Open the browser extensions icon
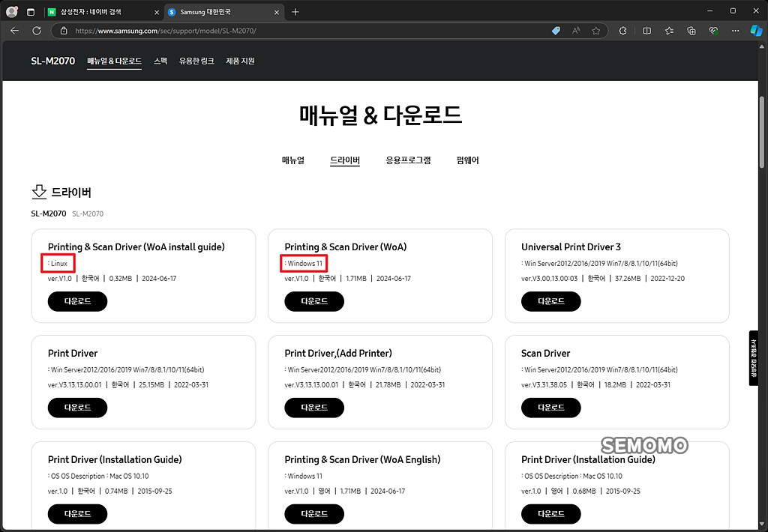 point(623,30)
